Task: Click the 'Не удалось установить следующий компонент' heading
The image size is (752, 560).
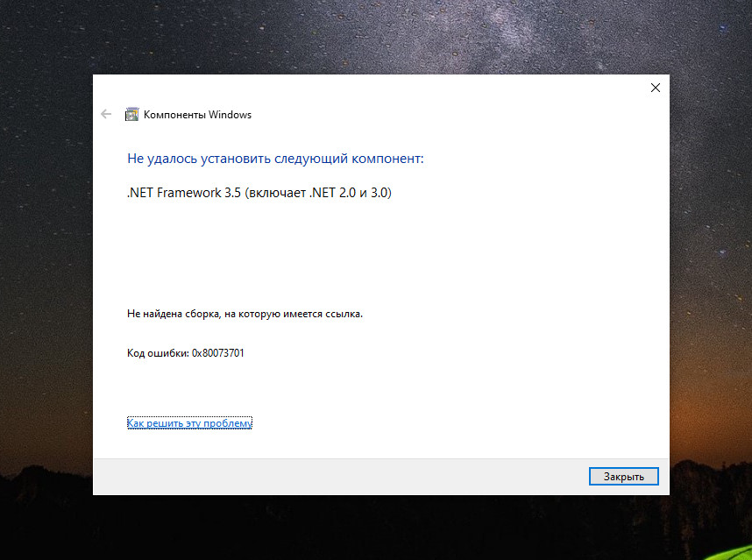Action: tap(275, 159)
